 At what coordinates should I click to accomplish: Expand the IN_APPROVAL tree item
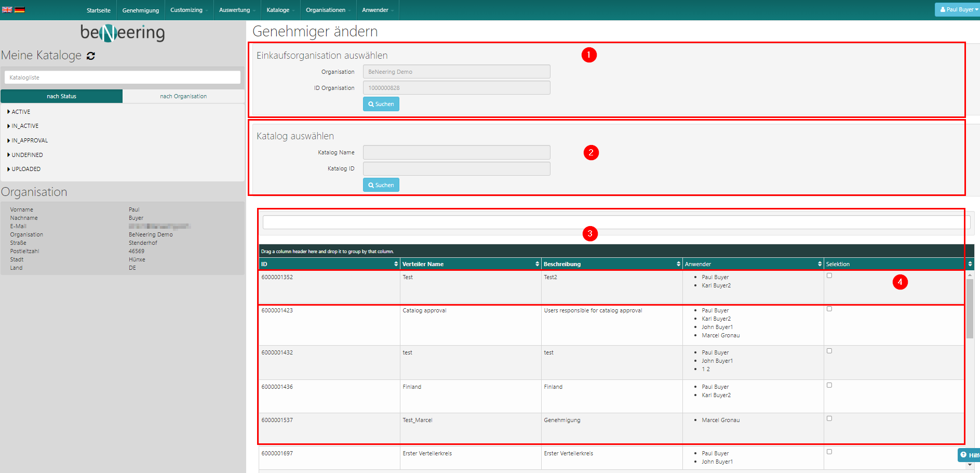(x=29, y=140)
